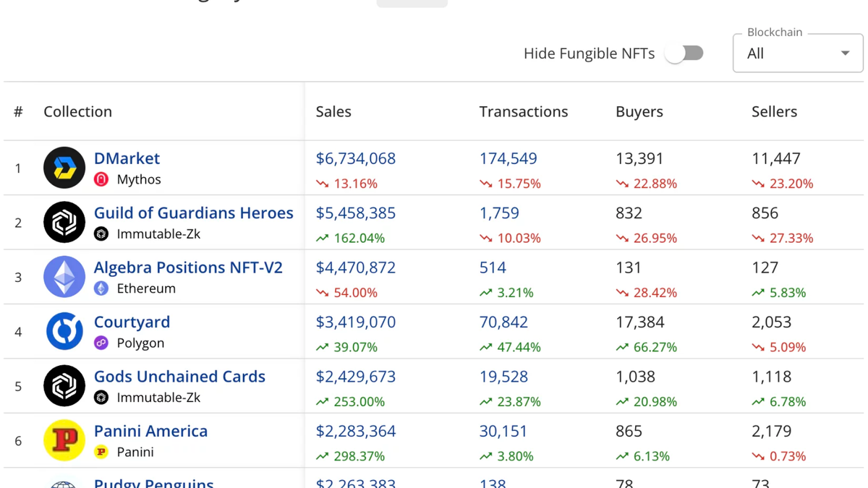Sort table by Sales column header
868x488 pixels.
[333, 111]
